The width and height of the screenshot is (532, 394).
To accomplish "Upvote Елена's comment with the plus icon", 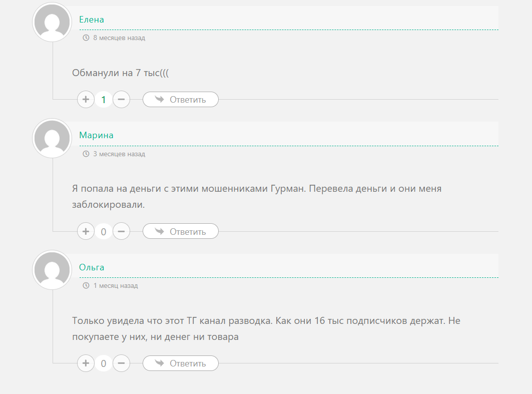I will point(86,99).
